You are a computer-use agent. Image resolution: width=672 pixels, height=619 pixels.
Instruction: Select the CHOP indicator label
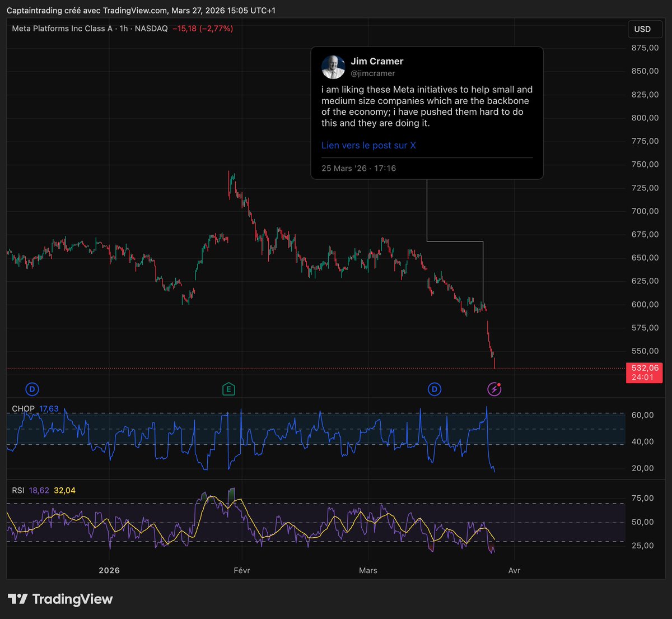point(23,408)
